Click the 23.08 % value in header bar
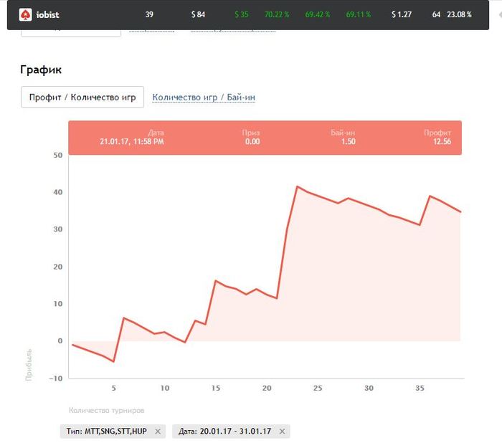The image size is (502, 448). (x=459, y=14)
